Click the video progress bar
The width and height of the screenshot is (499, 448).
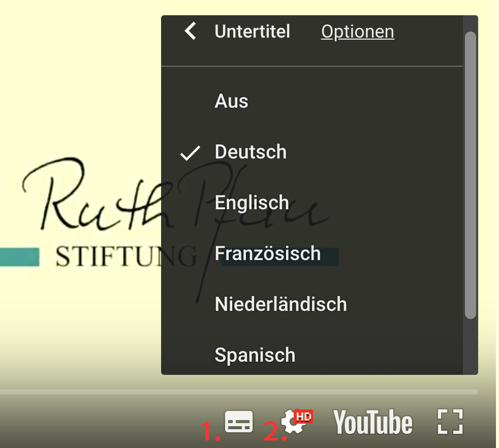click(x=239, y=392)
